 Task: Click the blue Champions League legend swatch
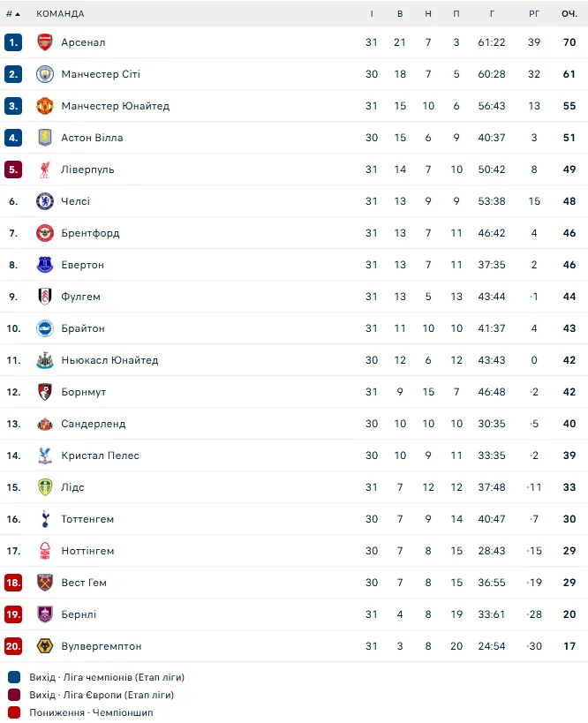click(13, 677)
